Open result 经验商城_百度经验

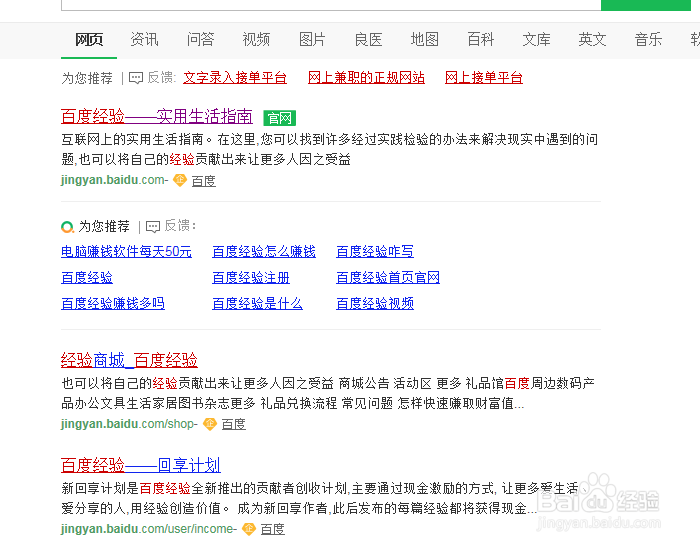point(129,360)
